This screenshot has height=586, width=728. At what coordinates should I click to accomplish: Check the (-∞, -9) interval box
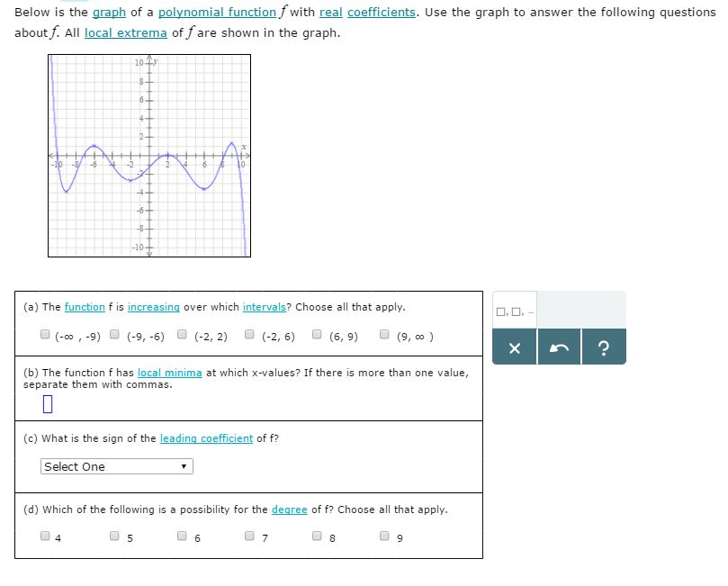45,334
